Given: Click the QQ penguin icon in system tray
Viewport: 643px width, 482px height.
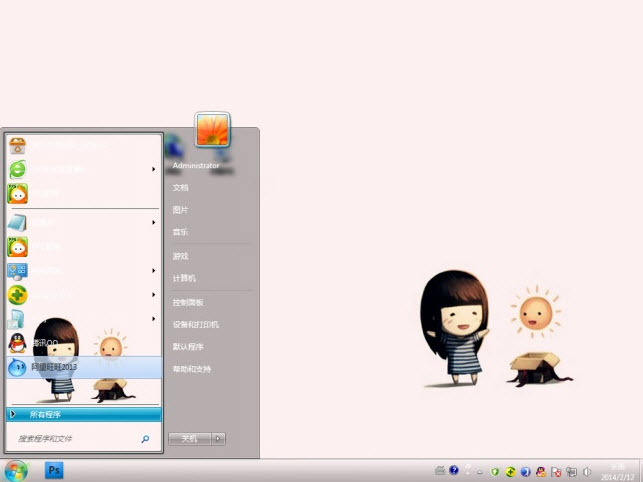Looking at the screenshot, I should tap(541, 471).
